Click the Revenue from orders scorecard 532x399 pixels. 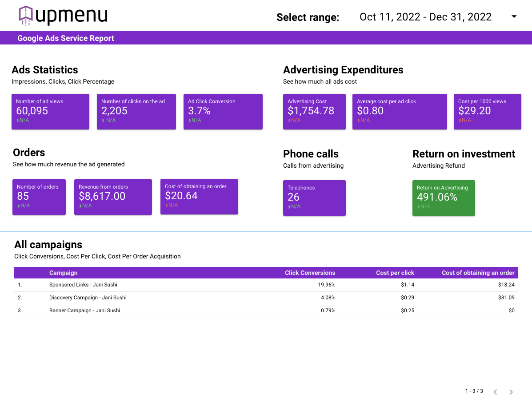(113, 197)
